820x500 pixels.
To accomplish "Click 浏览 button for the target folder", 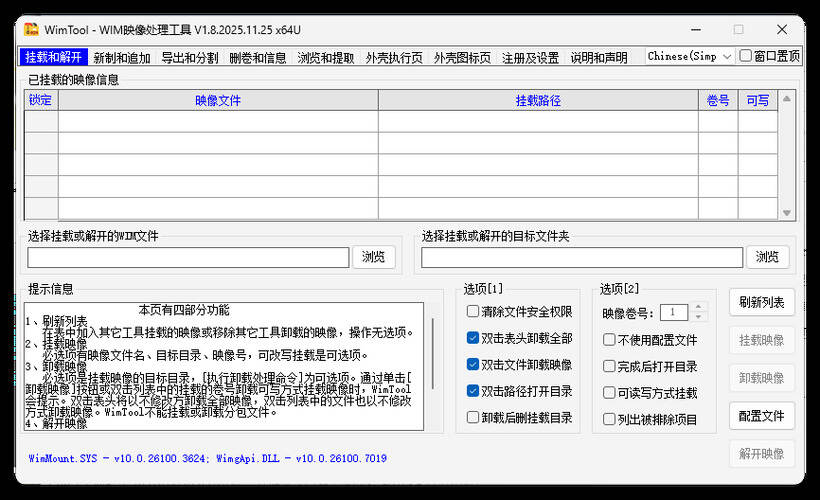I will point(767,257).
